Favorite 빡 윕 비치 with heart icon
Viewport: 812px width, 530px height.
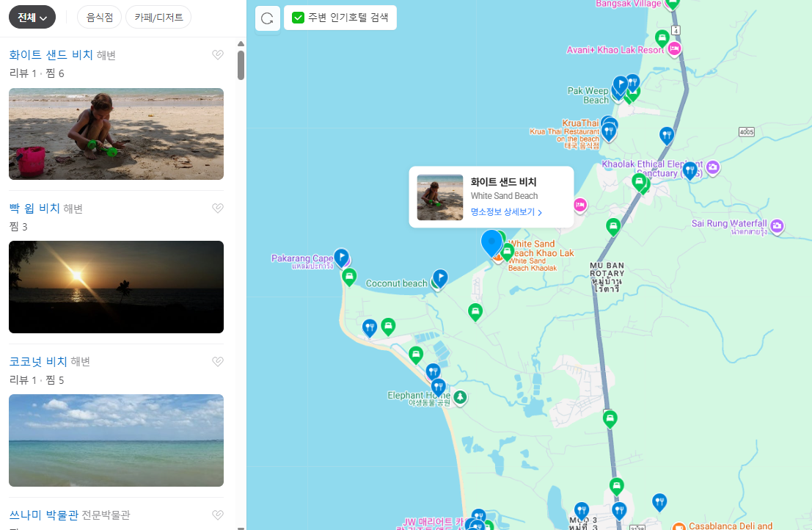(218, 208)
